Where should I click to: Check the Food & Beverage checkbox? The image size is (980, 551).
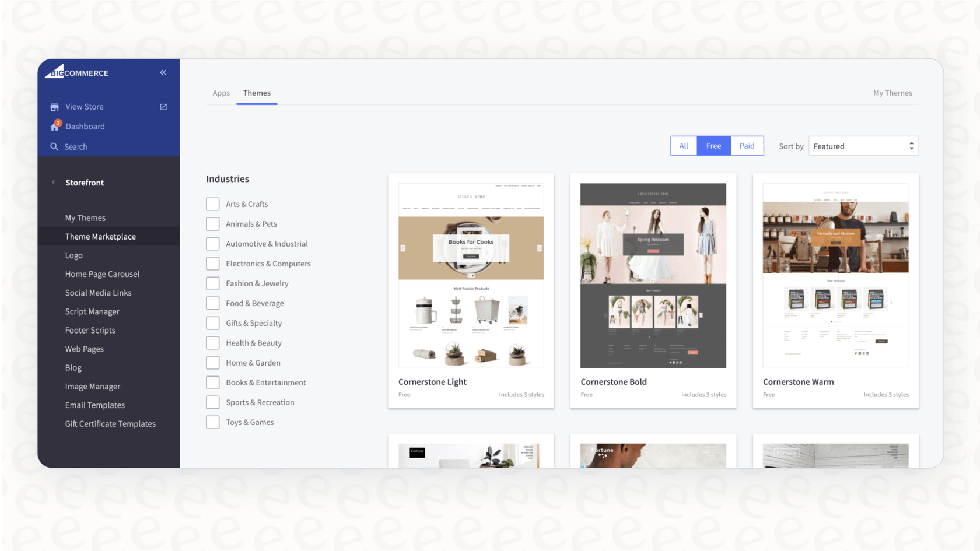click(213, 303)
